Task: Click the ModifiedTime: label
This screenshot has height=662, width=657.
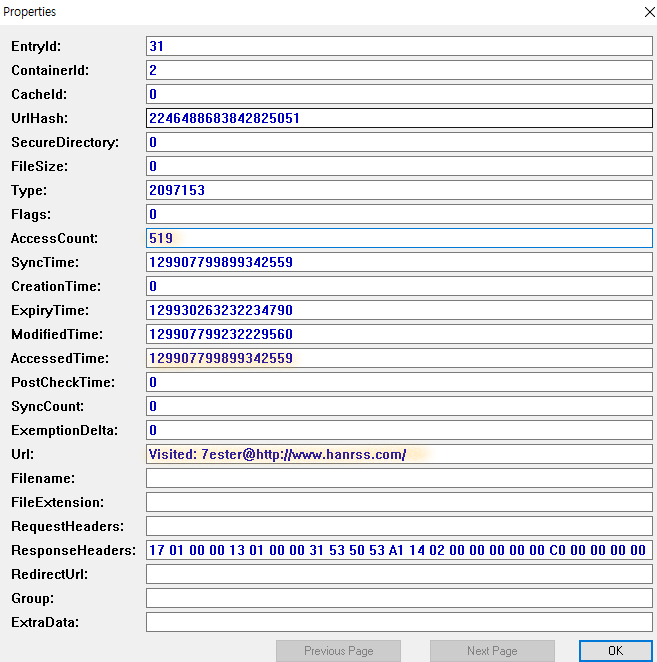Action: tap(57, 335)
